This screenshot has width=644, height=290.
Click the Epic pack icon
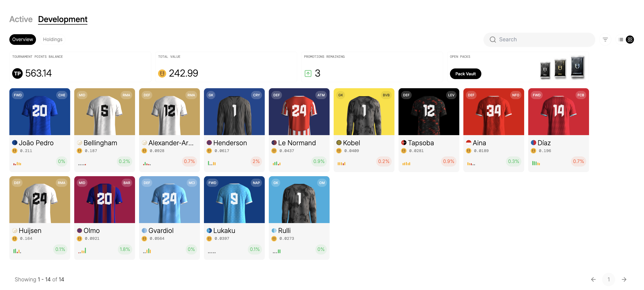click(560, 68)
